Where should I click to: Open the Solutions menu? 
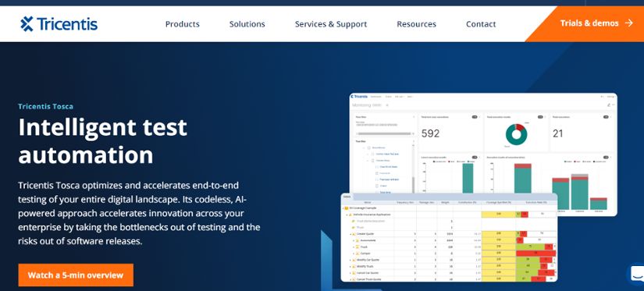(247, 24)
